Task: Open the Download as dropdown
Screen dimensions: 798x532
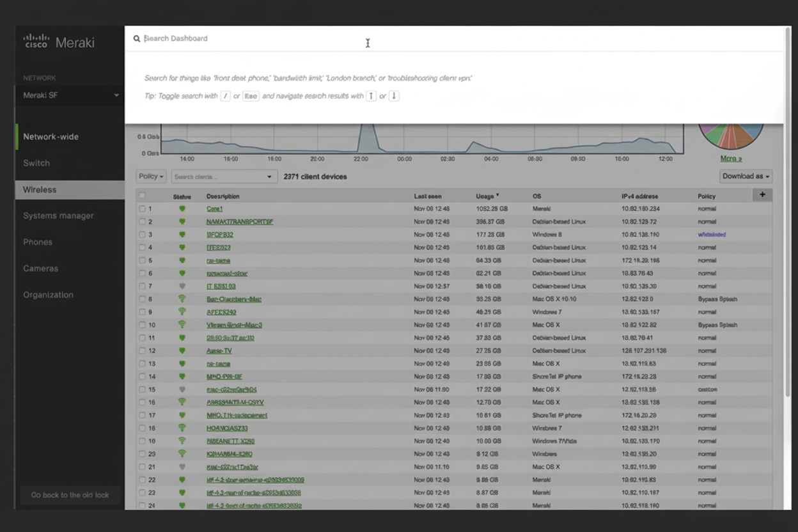Action: click(x=746, y=176)
